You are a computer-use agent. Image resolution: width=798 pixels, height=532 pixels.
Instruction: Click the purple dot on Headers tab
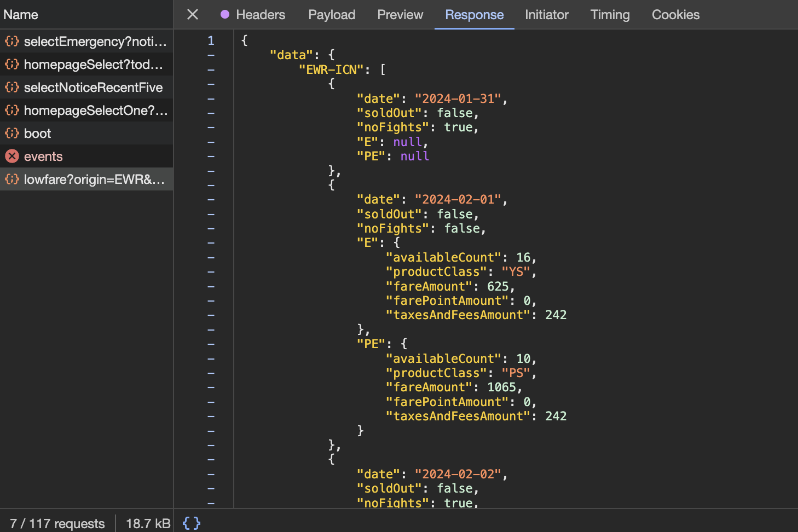coord(225,14)
